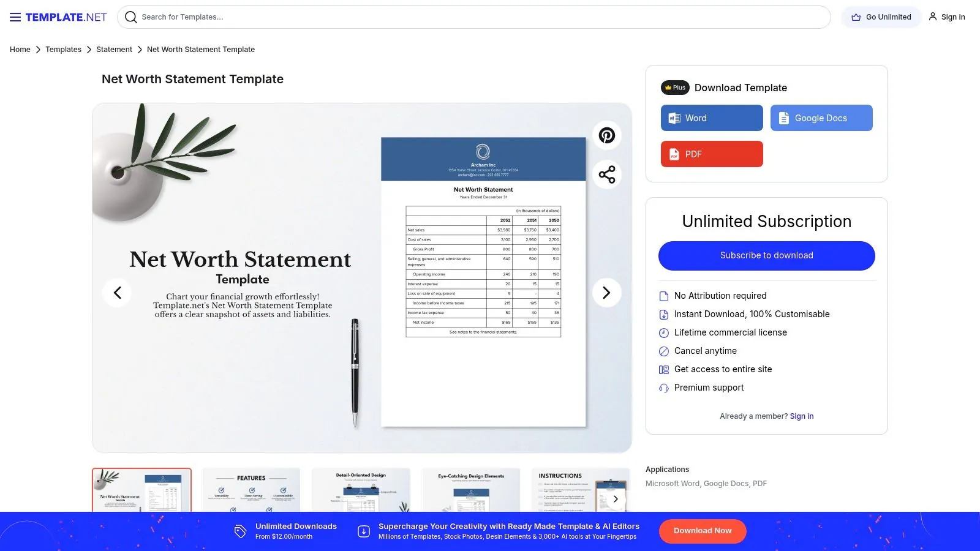
Task: Go back to the previous preview
Action: tap(117, 293)
